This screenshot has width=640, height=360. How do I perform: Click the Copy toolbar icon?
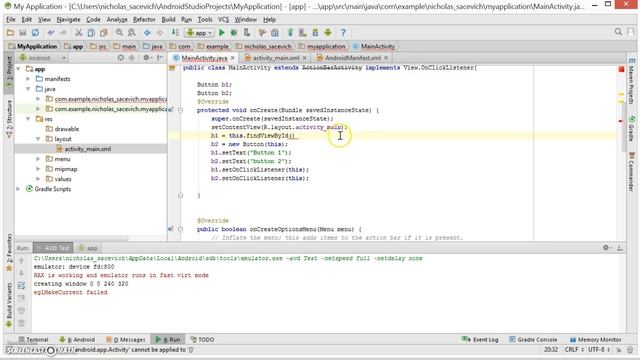coord(91,33)
